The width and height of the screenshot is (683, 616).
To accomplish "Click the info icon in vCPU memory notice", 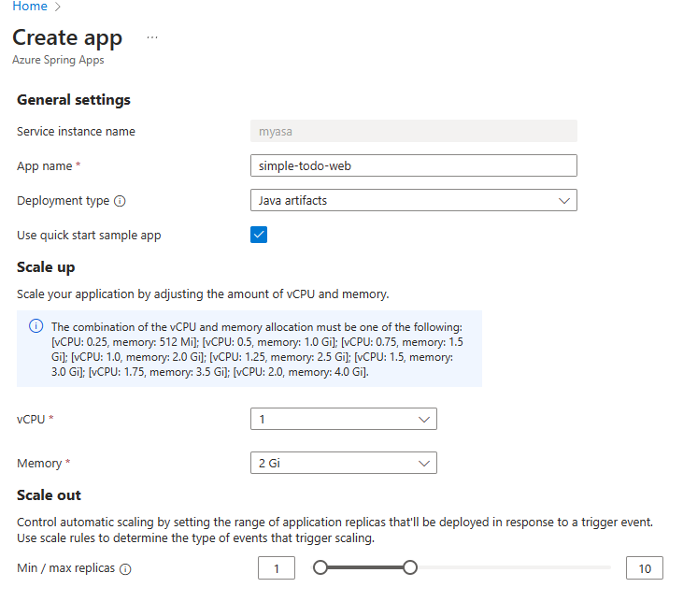I will [x=36, y=326].
